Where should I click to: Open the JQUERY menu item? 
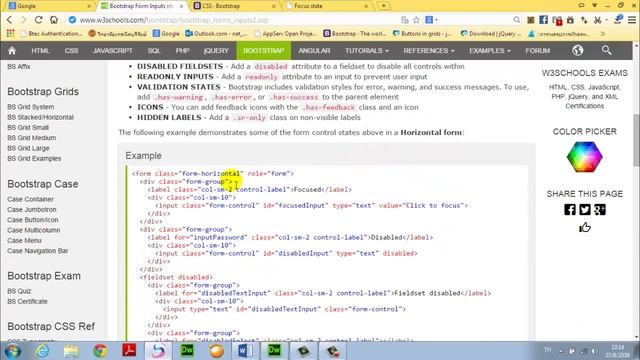click(x=216, y=51)
